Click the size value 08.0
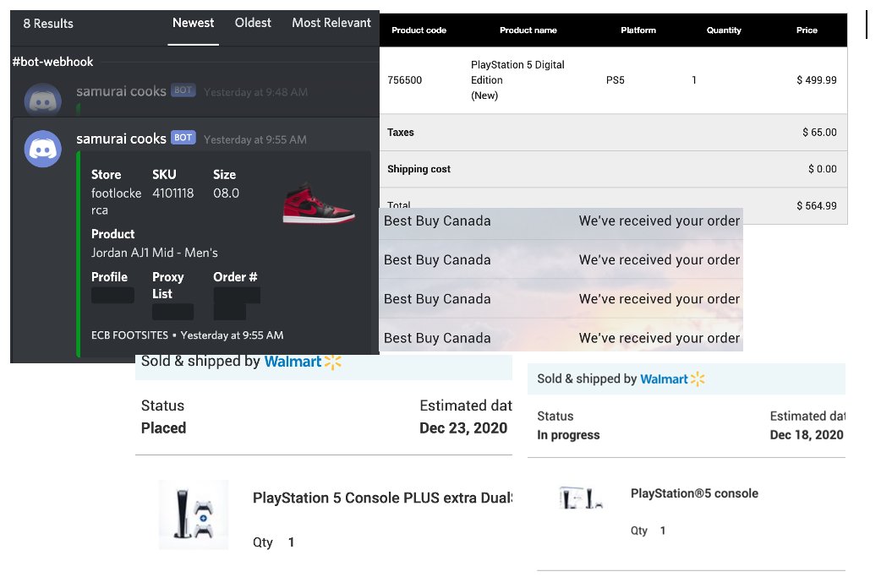Image resolution: width=881 pixels, height=588 pixels. coord(226,193)
